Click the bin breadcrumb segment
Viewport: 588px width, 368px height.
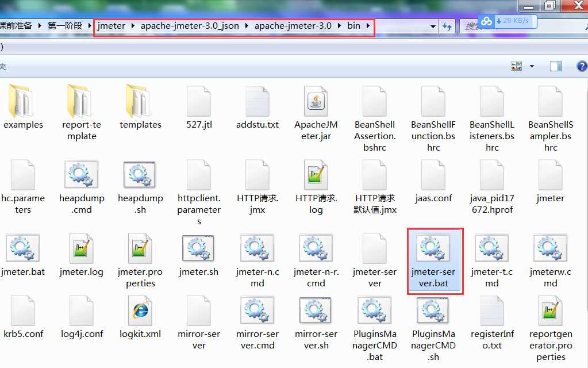coord(353,26)
